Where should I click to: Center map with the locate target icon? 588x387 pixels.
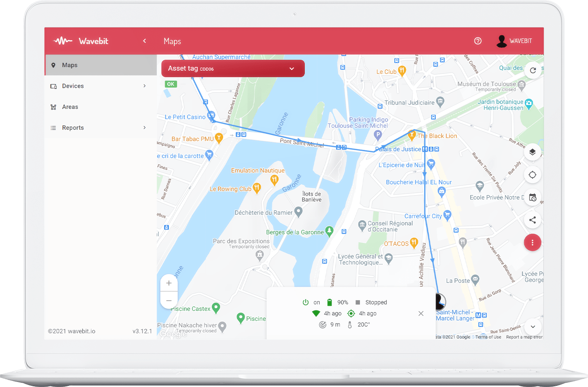click(533, 175)
